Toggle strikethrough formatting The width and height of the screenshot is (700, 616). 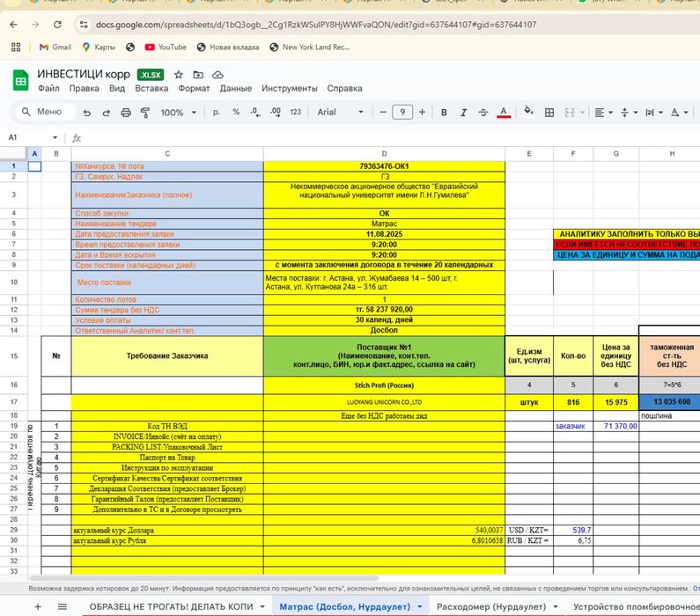[483, 113]
